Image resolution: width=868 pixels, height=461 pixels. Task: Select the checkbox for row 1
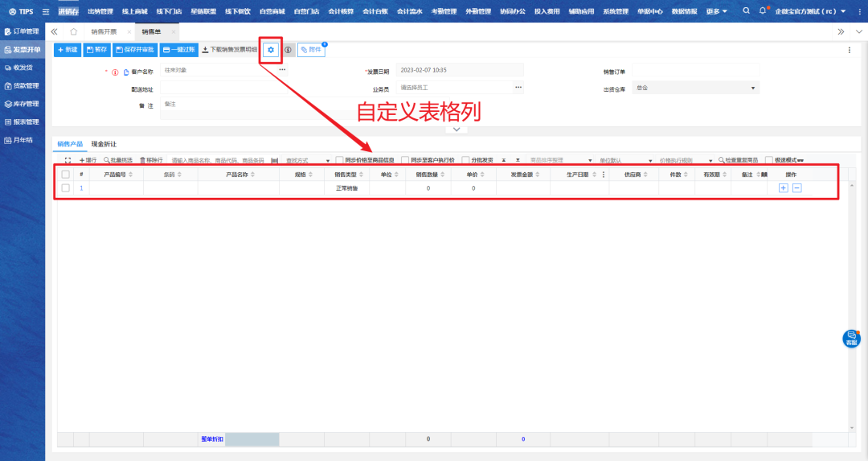click(65, 188)
